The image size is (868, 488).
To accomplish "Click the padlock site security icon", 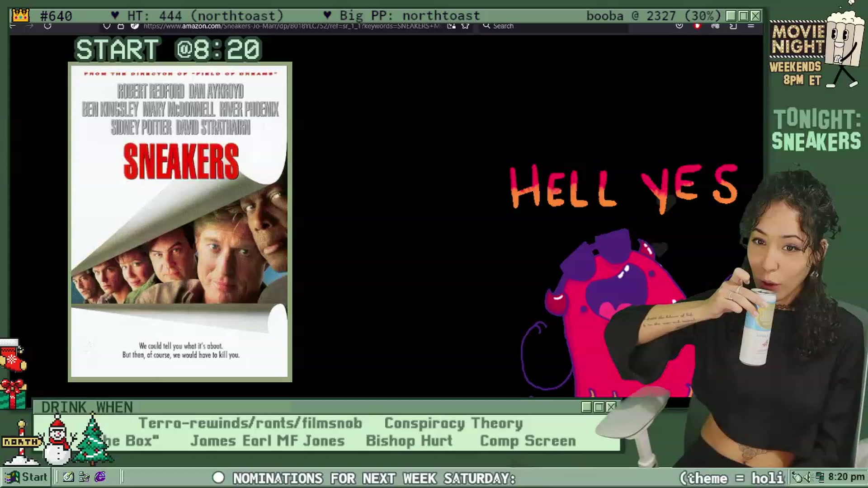I will click(121, 26).
